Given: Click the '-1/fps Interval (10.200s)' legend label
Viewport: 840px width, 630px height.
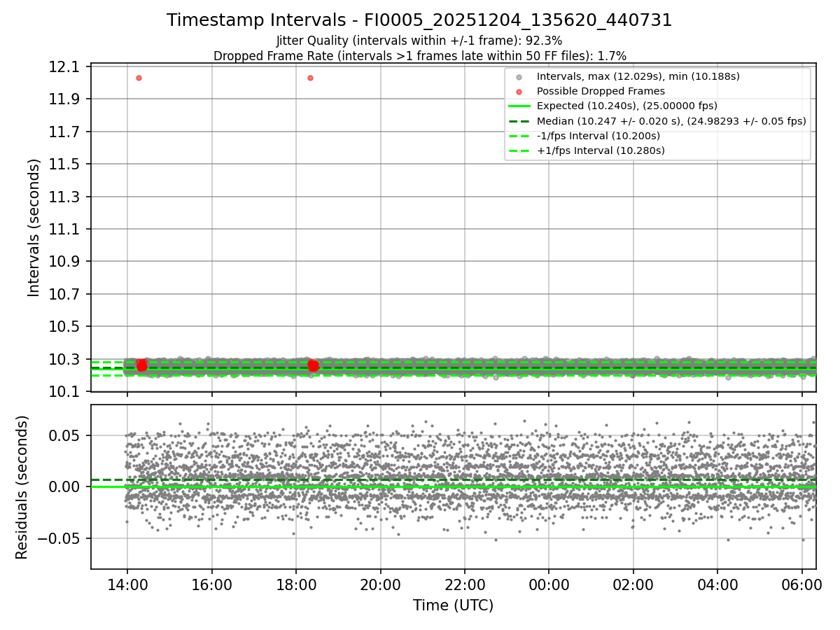Looking at the screenshot, I should tap(598, 136).
